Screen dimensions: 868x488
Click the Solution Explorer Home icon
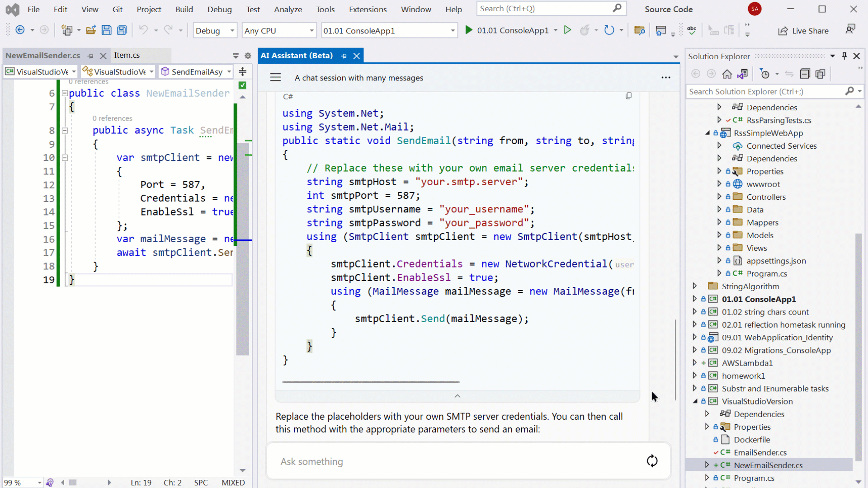(x=727, y=74)
